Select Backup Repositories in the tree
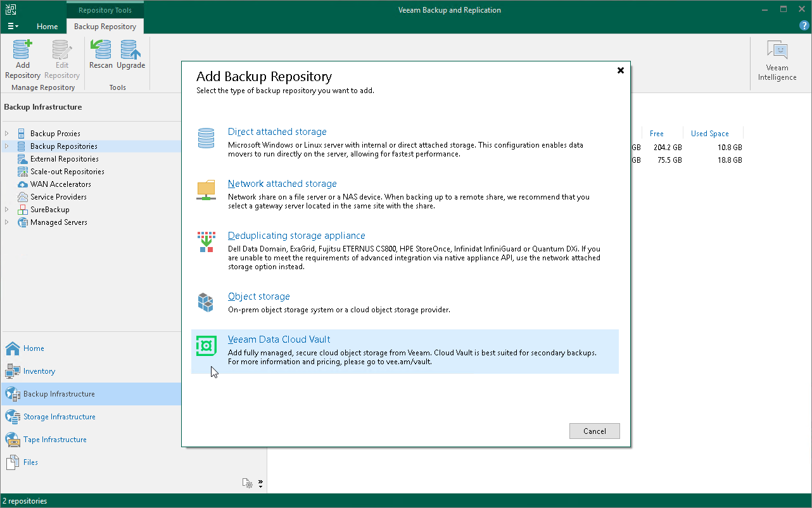 coord(64,146)
